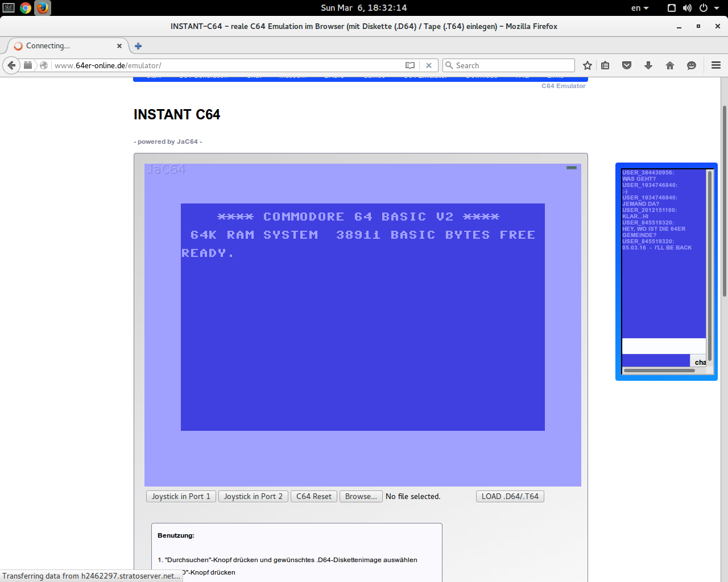This screenshot has width=728, height=582.
Task: Click the site identity globe icon
Action: point(44,65)
